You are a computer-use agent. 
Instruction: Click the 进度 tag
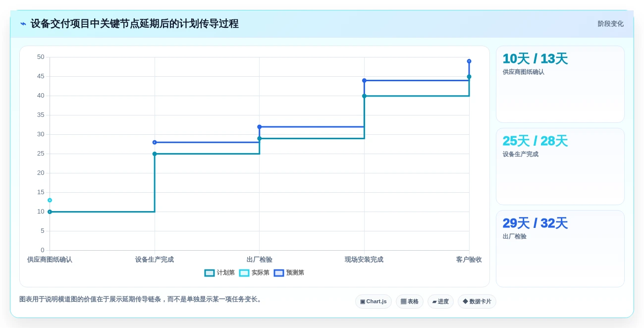pyautogui.click(x=440, y=302)
